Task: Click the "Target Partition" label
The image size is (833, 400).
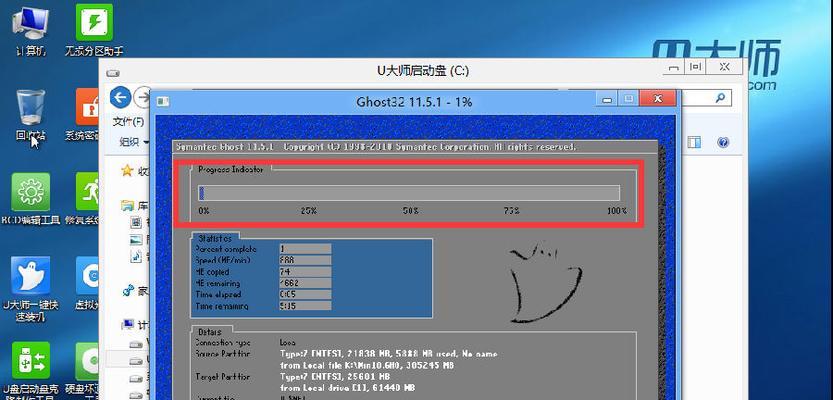Action: pos(223,377)
